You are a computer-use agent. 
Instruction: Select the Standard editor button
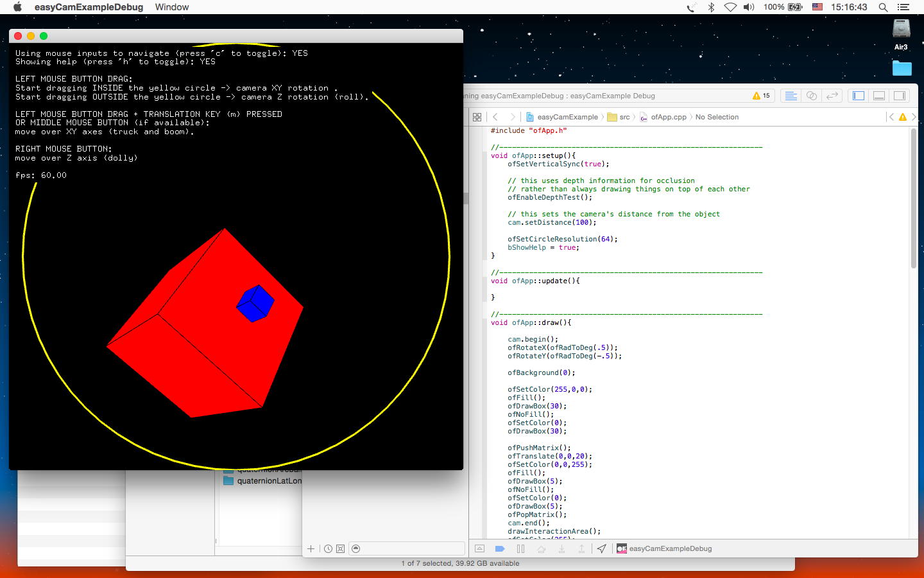(791, 96)
